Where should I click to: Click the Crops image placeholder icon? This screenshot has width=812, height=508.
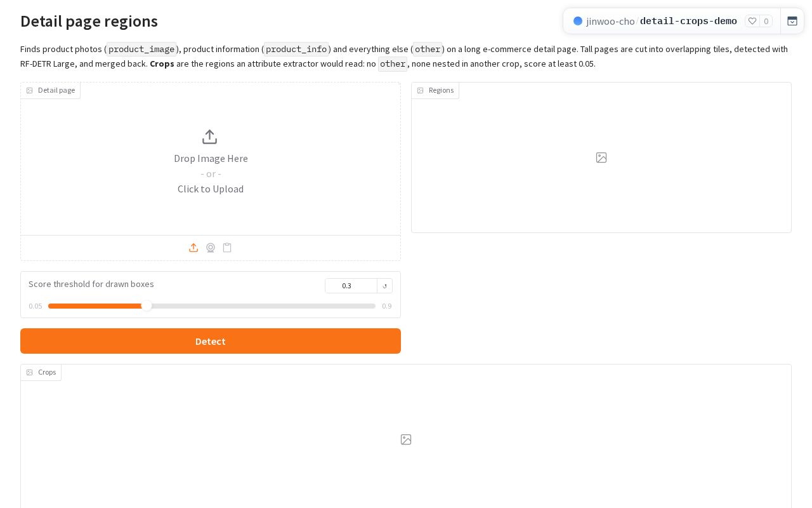point(406,439)
